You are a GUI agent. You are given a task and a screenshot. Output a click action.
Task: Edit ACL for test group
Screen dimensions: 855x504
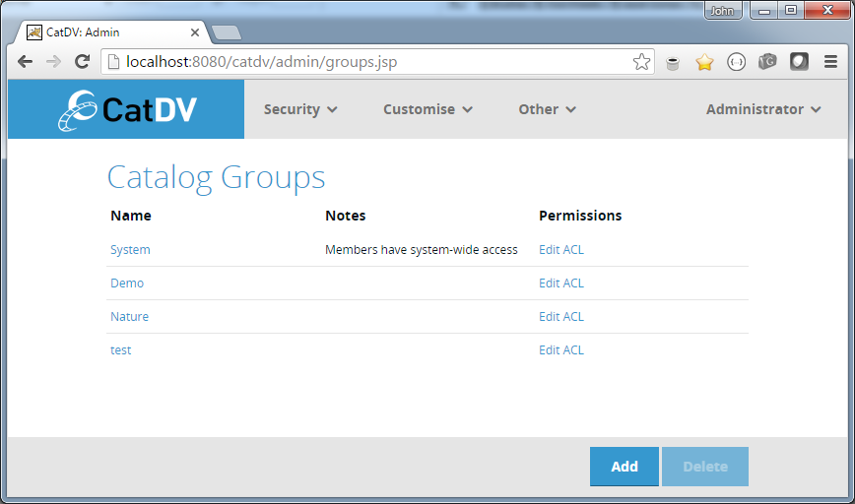click(561, 350)
